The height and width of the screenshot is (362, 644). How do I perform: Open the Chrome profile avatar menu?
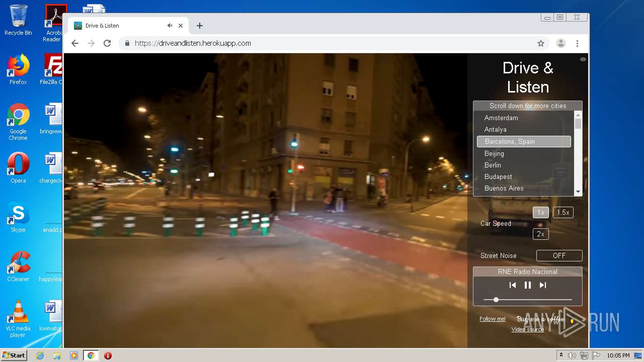561,43
